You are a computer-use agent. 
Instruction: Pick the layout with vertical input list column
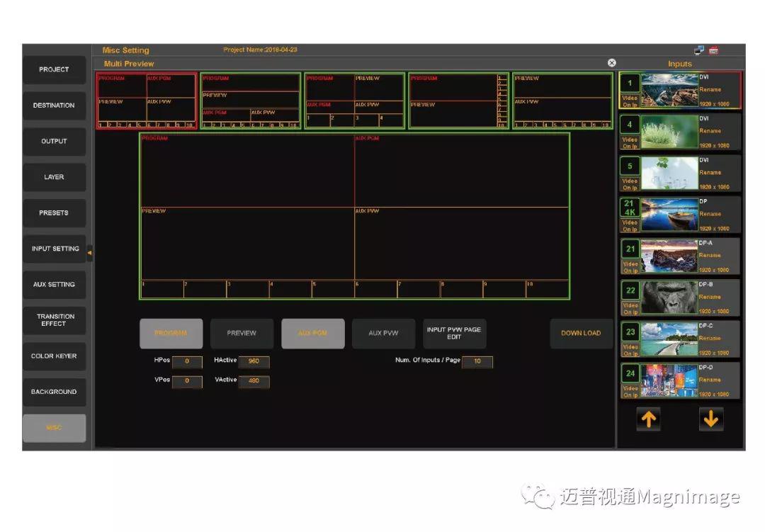[458, 101]
